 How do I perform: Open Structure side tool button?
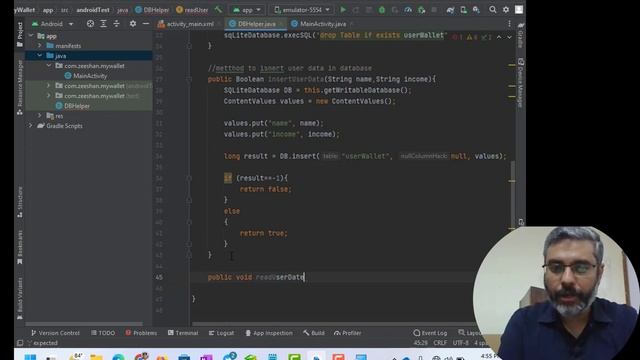coord(20,202)
